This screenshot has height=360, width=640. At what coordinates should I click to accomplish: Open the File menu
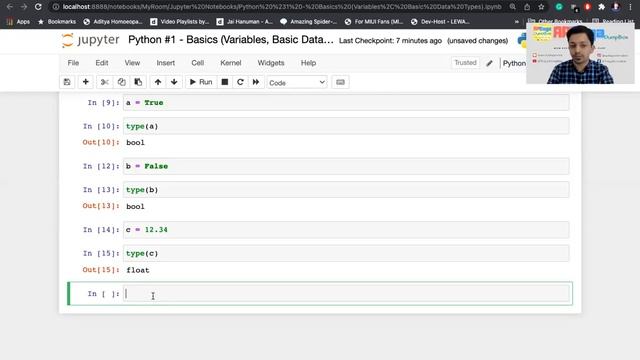click(x=73, y=63)
